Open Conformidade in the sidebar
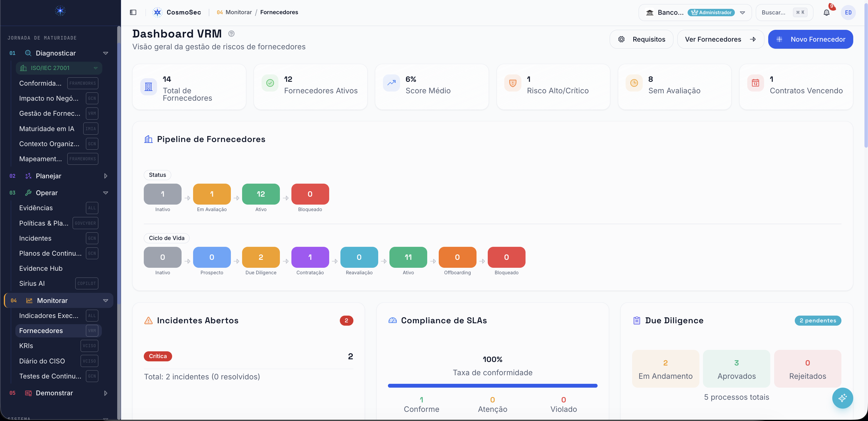868x421 pixels. [59, 83]
